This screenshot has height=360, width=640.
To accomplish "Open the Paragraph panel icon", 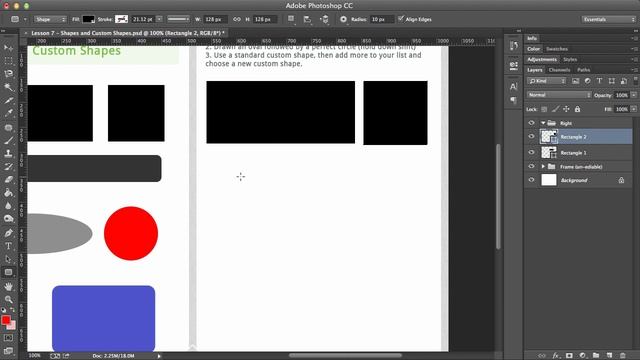I will [x=513, y=100].
